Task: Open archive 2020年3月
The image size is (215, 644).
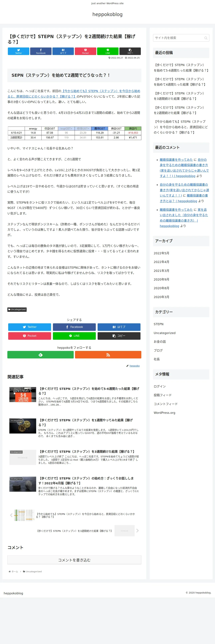Action: click(161, 297)
